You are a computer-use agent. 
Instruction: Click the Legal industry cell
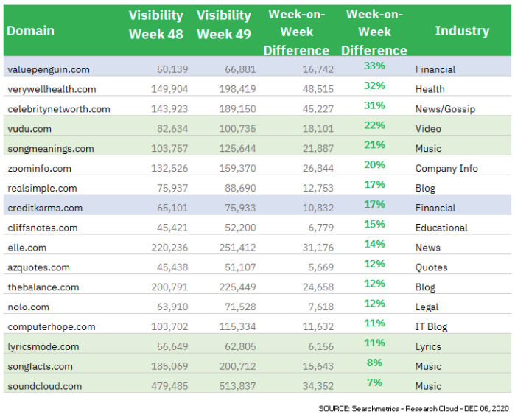pyautogui.click(x=427, y=307)
